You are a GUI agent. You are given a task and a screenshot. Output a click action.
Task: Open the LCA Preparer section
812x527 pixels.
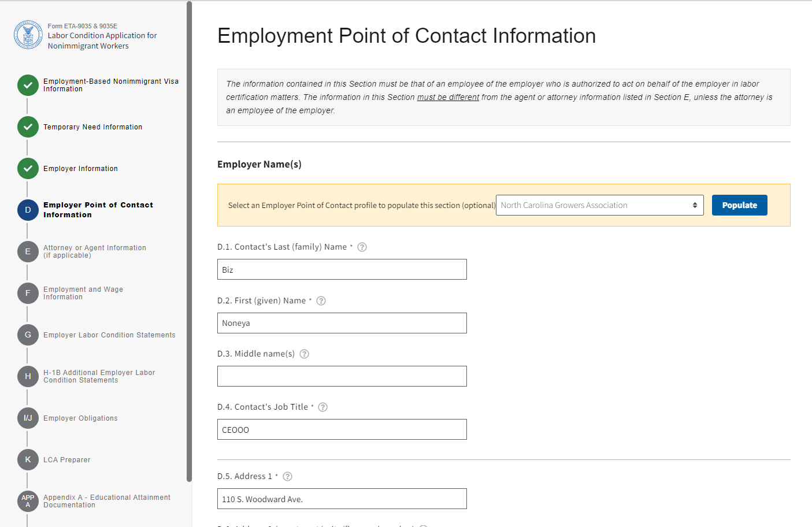[67, 460]
